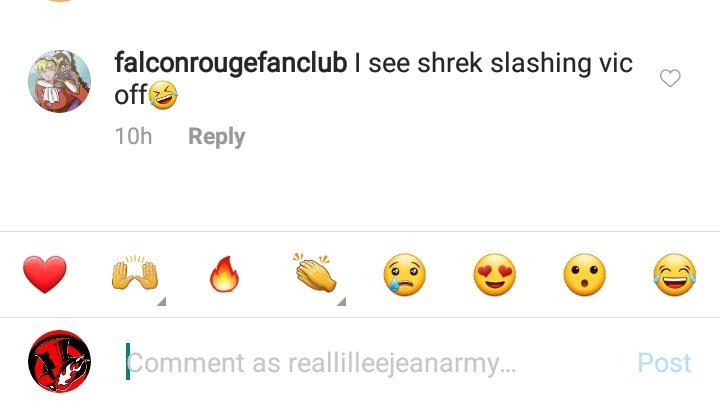Insert the red heart emoji
Screen dimensions: 720x405
point(45,275)
